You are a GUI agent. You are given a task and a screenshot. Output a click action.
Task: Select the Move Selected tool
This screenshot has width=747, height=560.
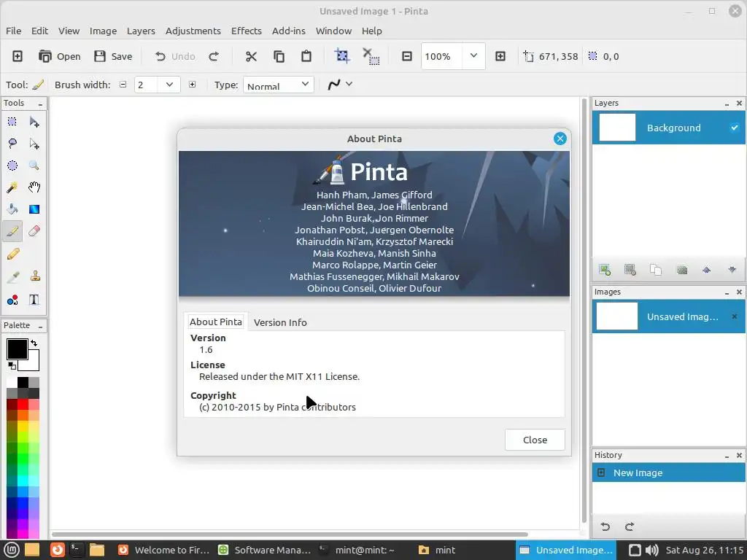coord(34,122)
